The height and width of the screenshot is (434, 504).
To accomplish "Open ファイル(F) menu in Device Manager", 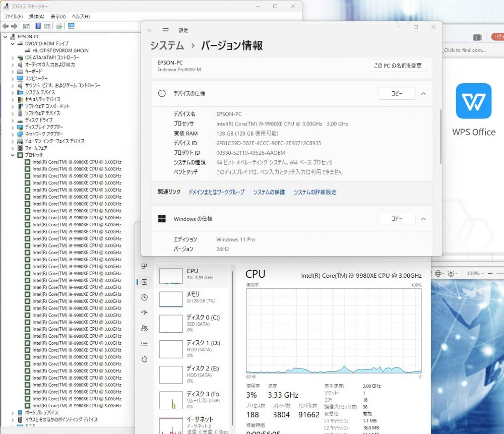I will [x=14, y=17].
